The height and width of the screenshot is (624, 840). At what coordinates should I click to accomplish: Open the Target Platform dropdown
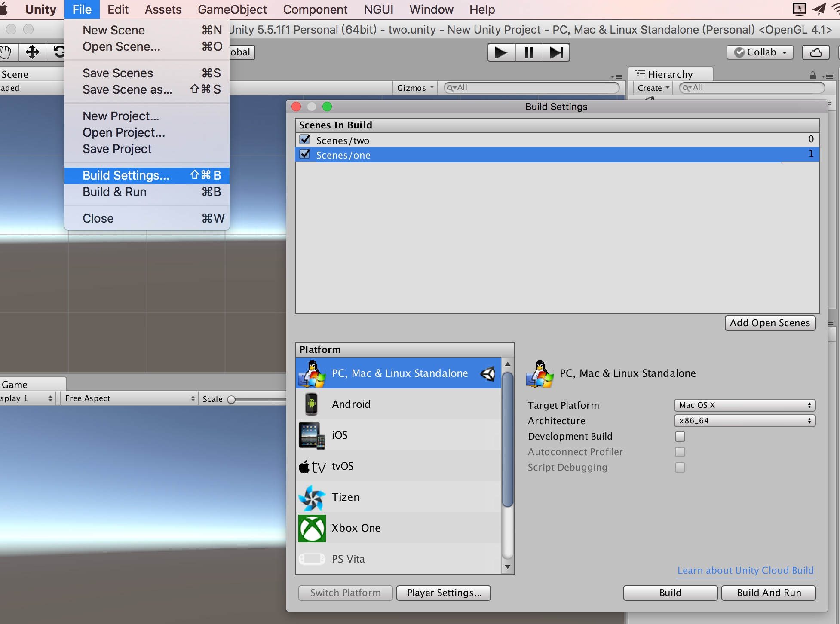click(745, 405)
